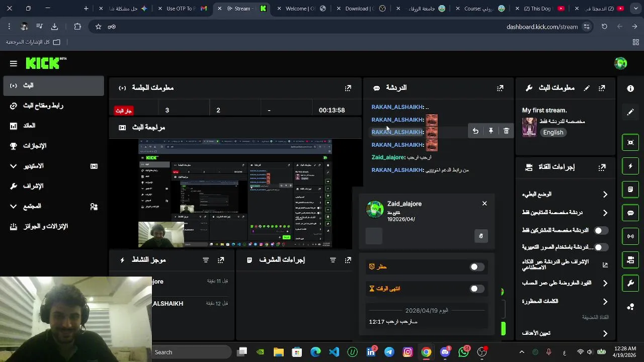
Task: Toggle the broadcast signal widget in the right sidebar
Action: click(x=630, y=236)
